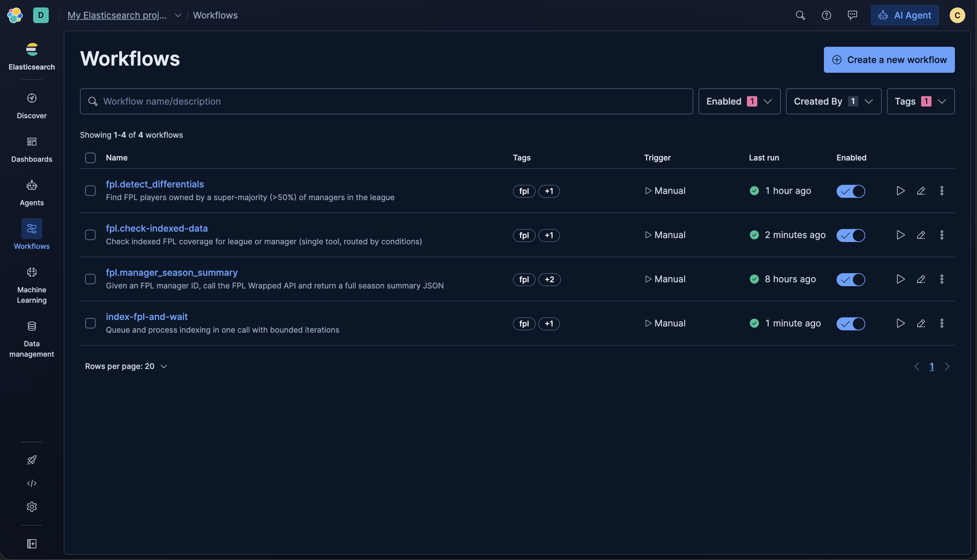Edit the fpl.check-indexed-data workflow pencil icon
The height and width of the screenshot is (560, 977).
pos(920,235)
